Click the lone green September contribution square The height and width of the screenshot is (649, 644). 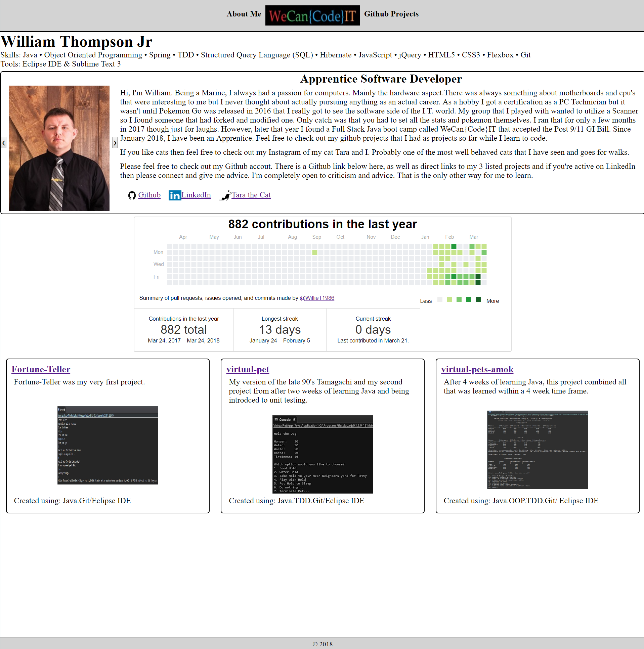point(314,252)
